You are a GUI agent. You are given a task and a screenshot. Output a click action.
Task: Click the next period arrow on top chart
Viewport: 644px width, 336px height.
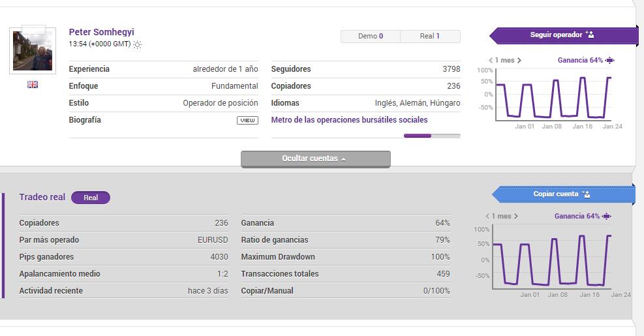[x=519, y=61]
